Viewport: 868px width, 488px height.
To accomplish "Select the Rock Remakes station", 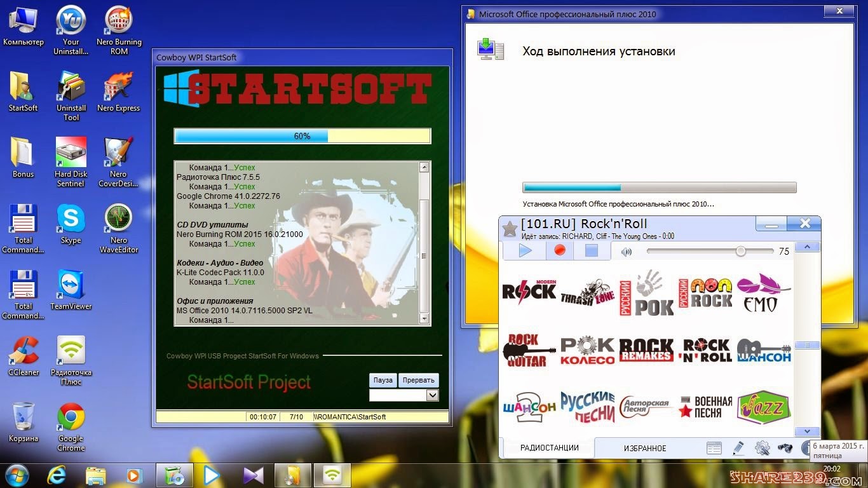I will pyautogui.click(x=646, y=350).
